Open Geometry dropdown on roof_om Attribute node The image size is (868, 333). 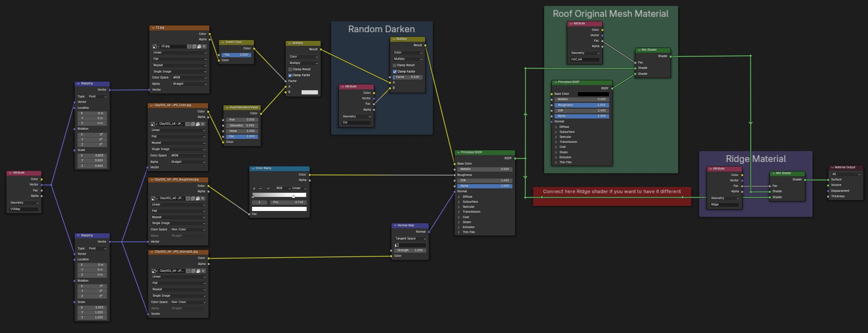click(x=585, y=53)
